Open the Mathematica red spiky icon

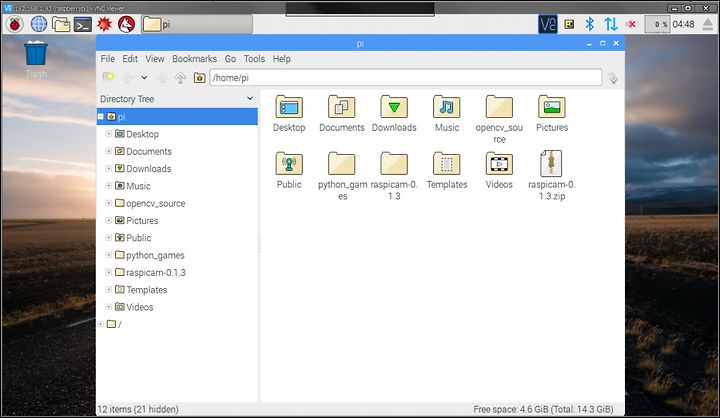[104, 24]
